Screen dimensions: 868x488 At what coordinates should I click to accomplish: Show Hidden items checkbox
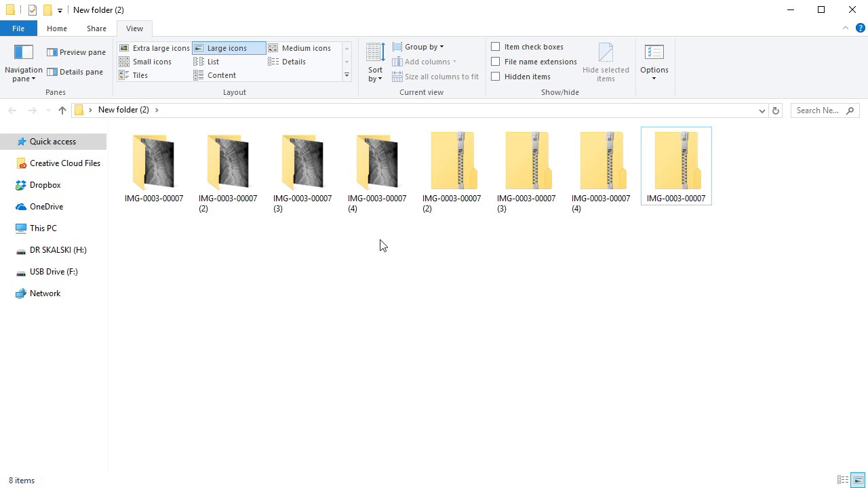click(x=496, y=77)
